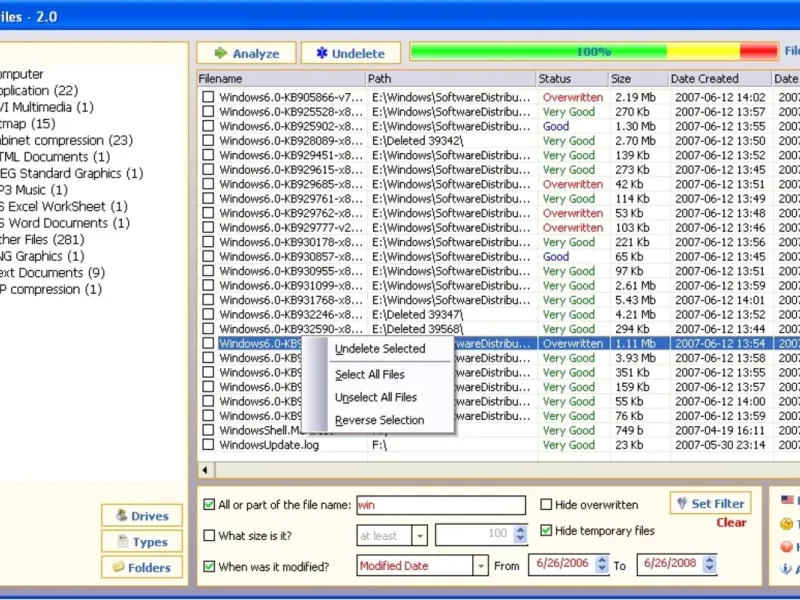The width and height of the screenshot is (800, 600).
Task: Enable Hide overwritten checkbox
Action: point(546,505)
